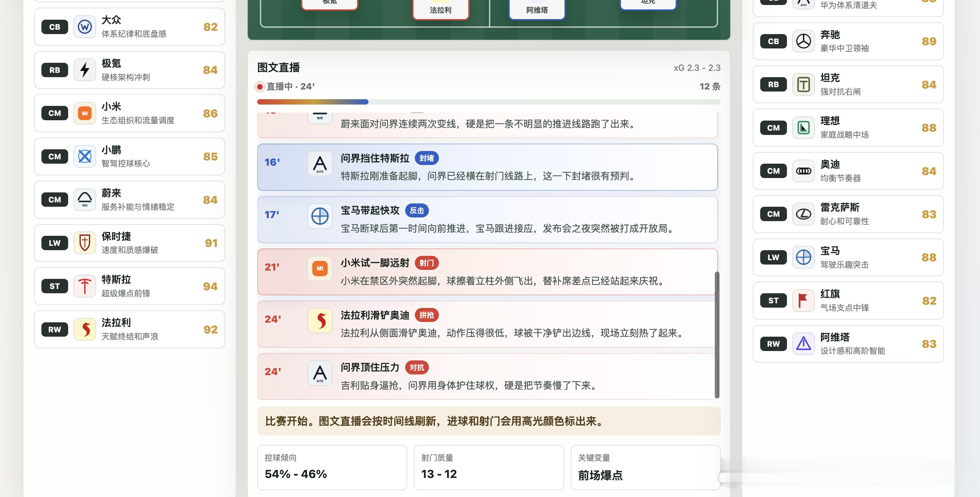980x497 pixels.
Task: Click Ferrari icon in 24' tackle entry
Action: [320, 321]
